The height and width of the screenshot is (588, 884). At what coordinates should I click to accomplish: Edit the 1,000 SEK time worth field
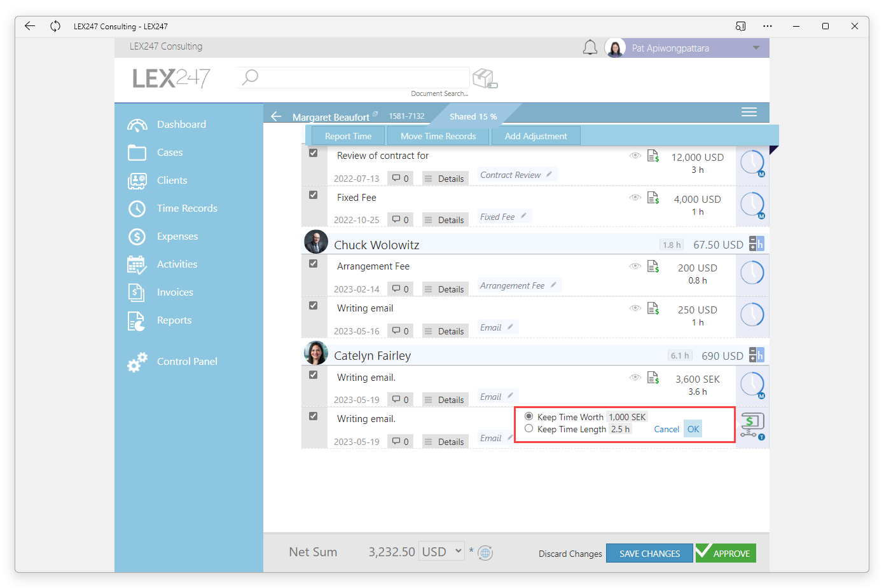pos(627,417)
